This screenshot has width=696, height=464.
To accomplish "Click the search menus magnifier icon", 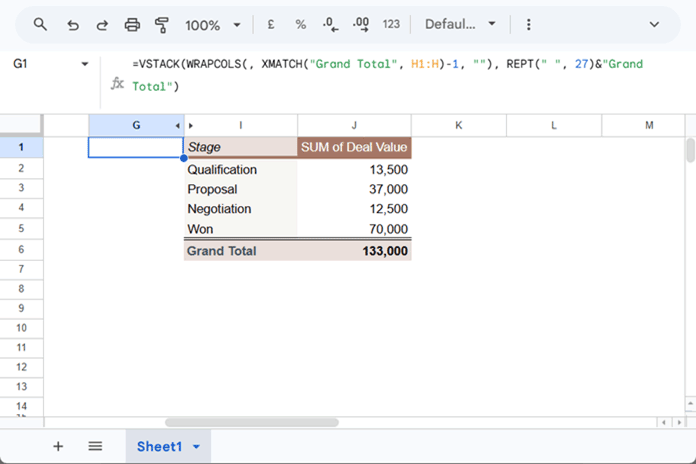I will coord(40,24).
